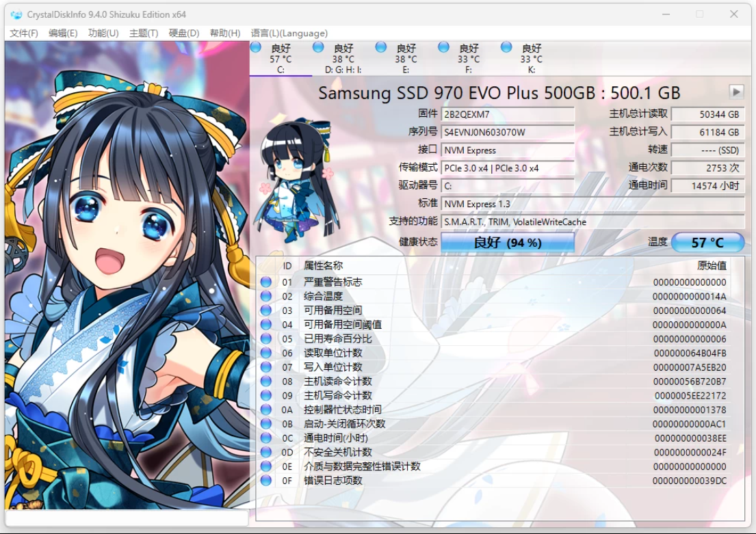Click host total reads value 50344 GB

pyautogui.click(x=707, y=114)
